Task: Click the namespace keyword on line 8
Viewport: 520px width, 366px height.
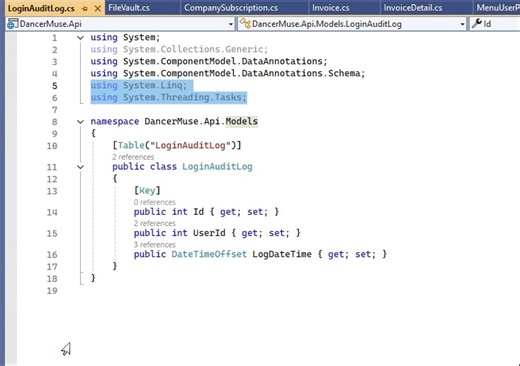Action: click(115, 122)
